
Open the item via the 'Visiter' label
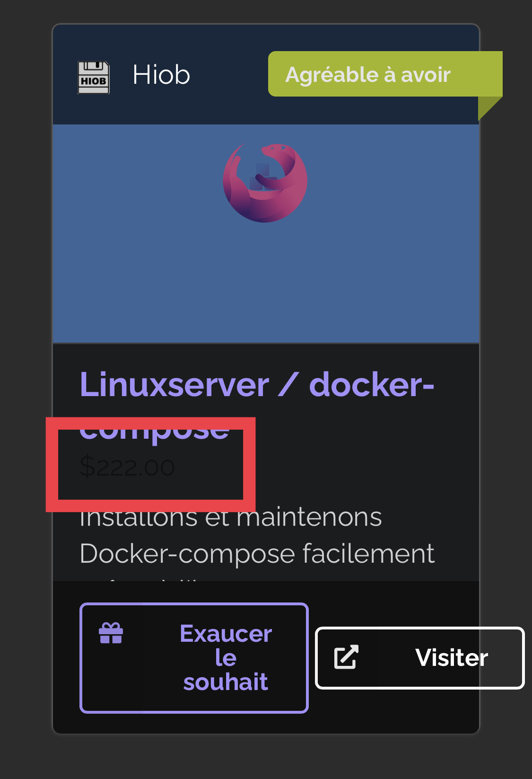click(452, 657)
